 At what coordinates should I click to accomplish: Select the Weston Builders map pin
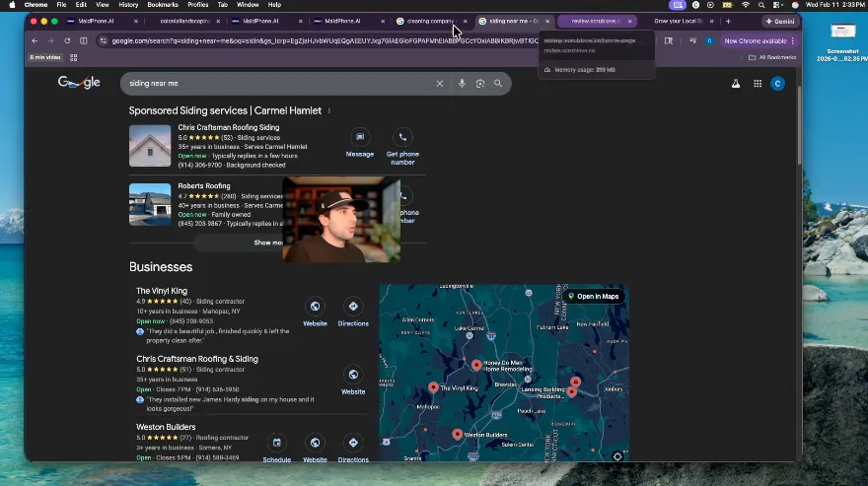458,434
